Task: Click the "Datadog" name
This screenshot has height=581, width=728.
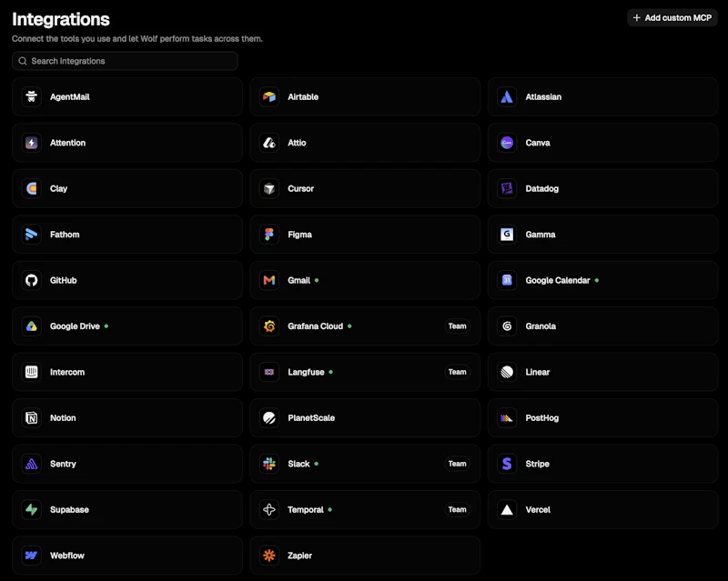Action: pyautogui.click(x=541, y=188)
